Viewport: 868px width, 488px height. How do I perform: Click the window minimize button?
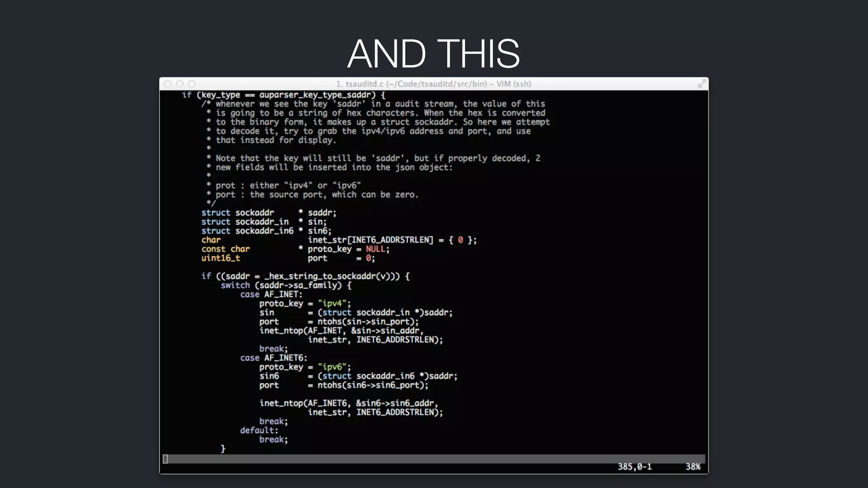click(180, 84)
